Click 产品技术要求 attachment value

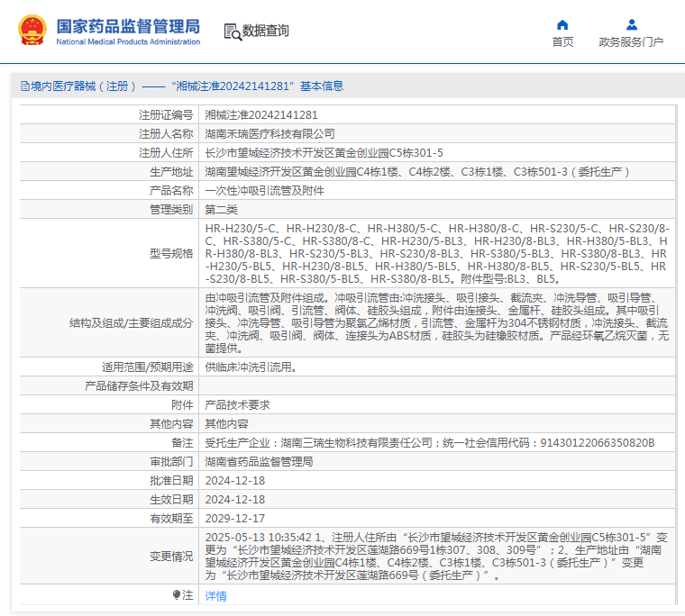[237, 404]
